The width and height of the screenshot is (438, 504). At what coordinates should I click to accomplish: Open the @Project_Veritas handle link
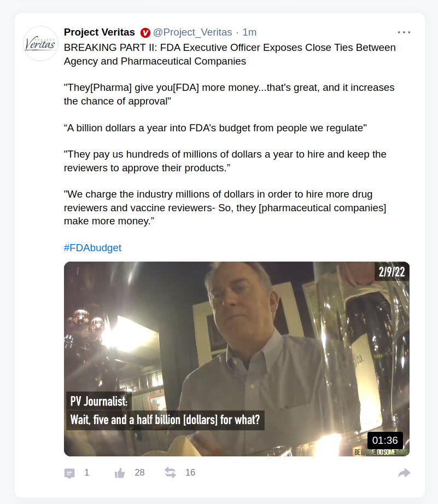pos(192,32)
